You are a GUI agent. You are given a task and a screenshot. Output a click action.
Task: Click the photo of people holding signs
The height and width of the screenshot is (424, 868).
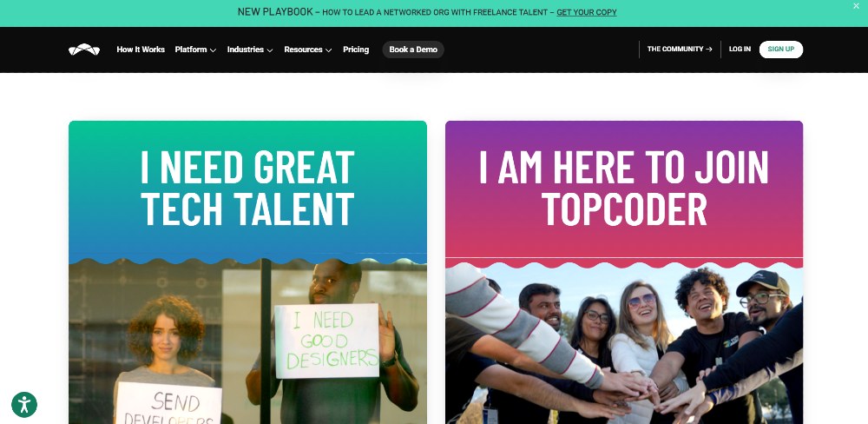click(x=247, y=342)
